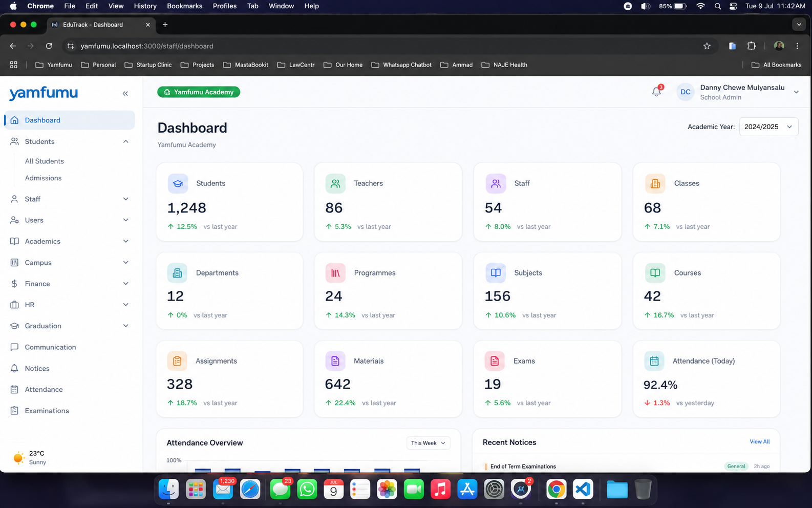Open Spotlight search in menu bar
This screenshot has height=508, width=812.
(718, 6)
